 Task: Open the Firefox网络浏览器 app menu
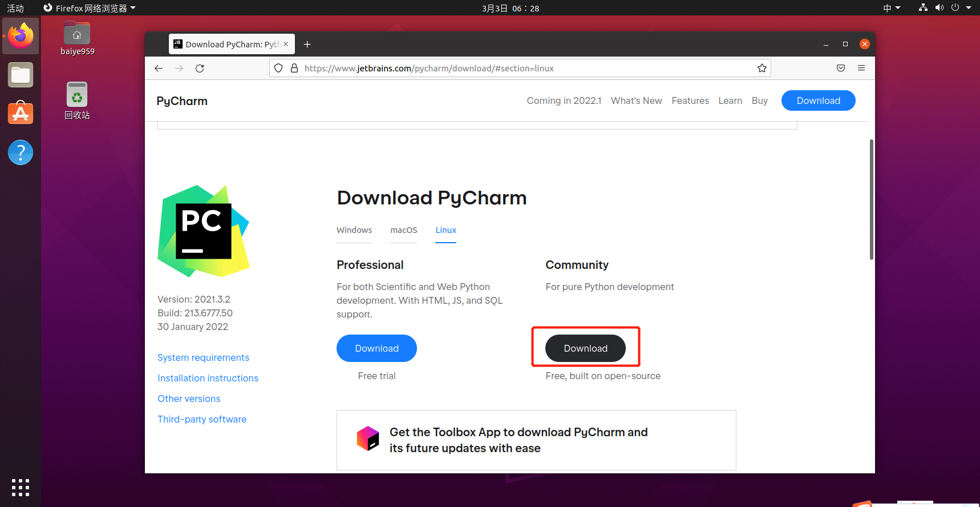point(90,8)
